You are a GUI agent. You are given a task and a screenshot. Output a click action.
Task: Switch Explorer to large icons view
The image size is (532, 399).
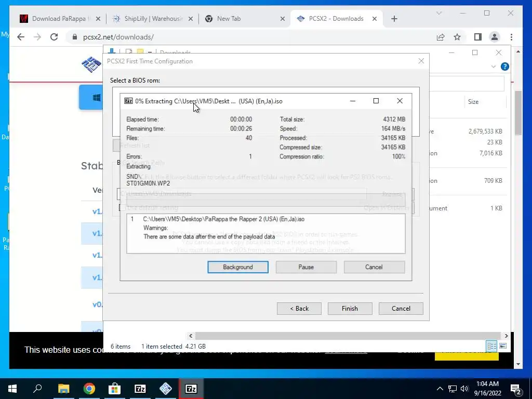point(503,346)
